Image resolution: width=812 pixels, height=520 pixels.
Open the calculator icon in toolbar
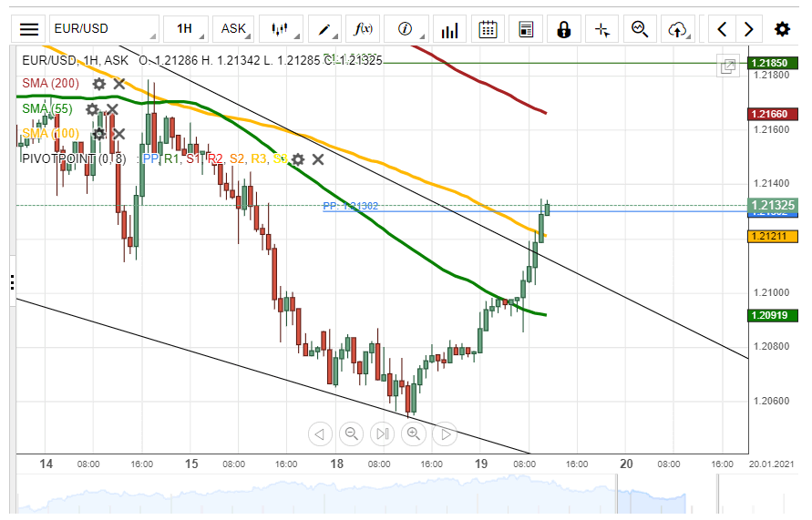pyautogui.click(x=526, y=29)
